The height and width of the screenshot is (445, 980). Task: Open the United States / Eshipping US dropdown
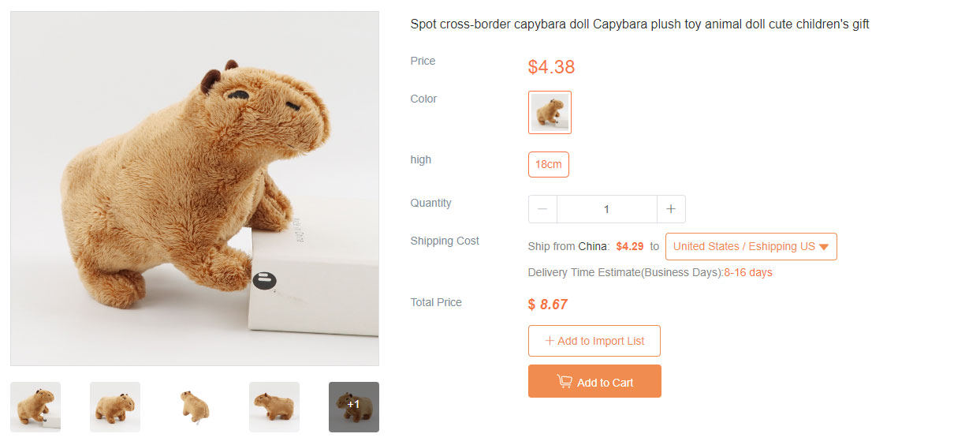pyautogui.click(x=751, y=246)
